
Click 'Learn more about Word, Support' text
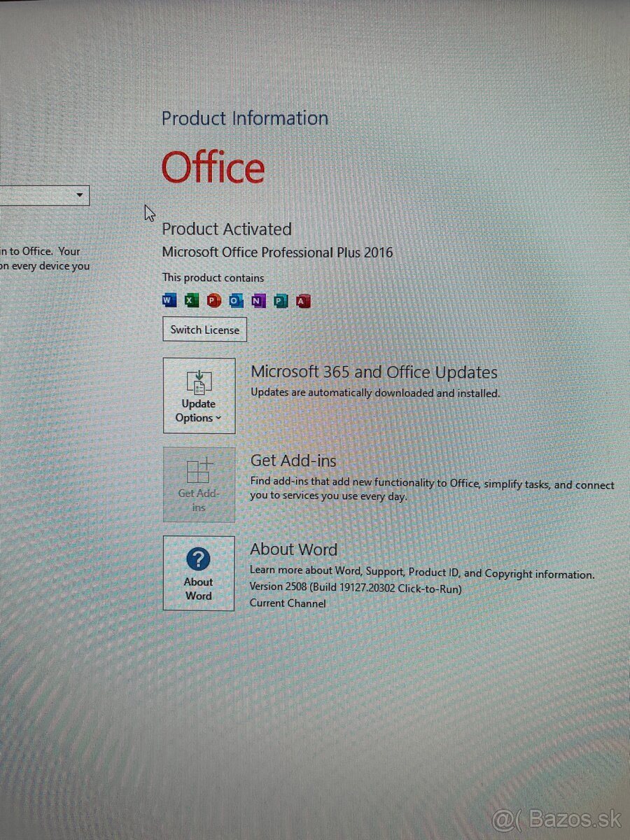pyautogui.click(x=422, y=573)
